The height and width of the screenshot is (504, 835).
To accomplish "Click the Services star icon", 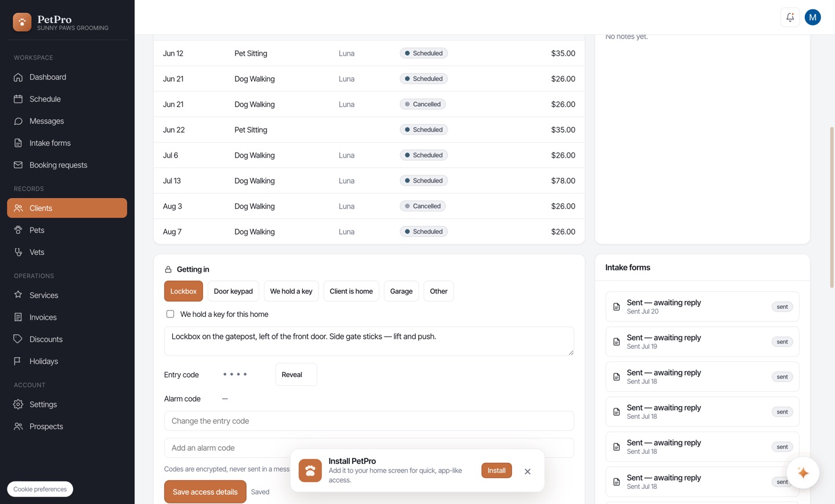I will click(x=18, y=295).
